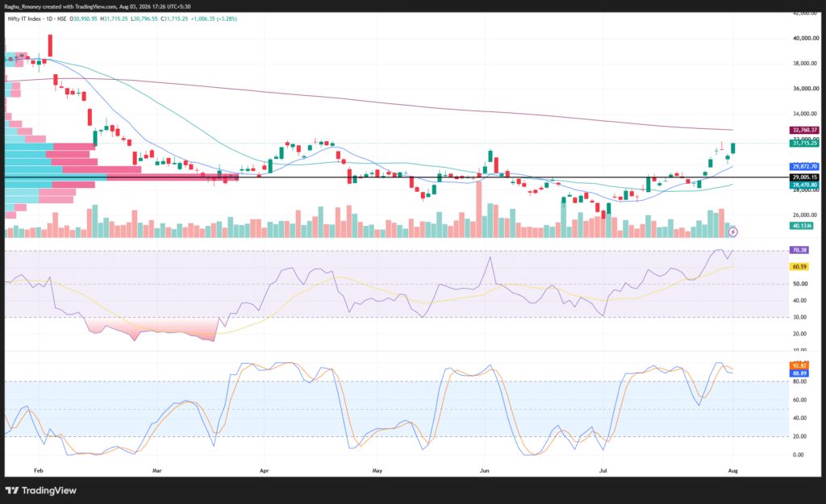
Task: Select the teal 28,470.80 price label
Action: 804,185
